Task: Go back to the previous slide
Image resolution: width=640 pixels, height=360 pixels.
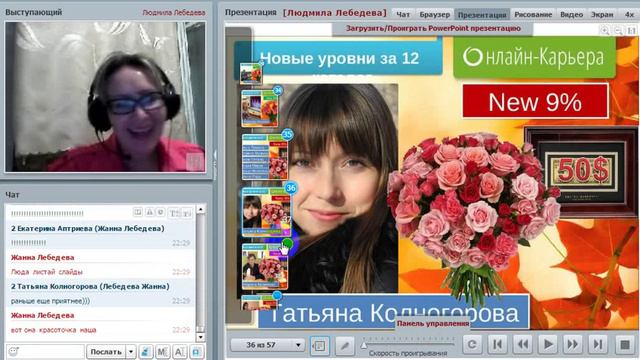Action: pos(523,345)
